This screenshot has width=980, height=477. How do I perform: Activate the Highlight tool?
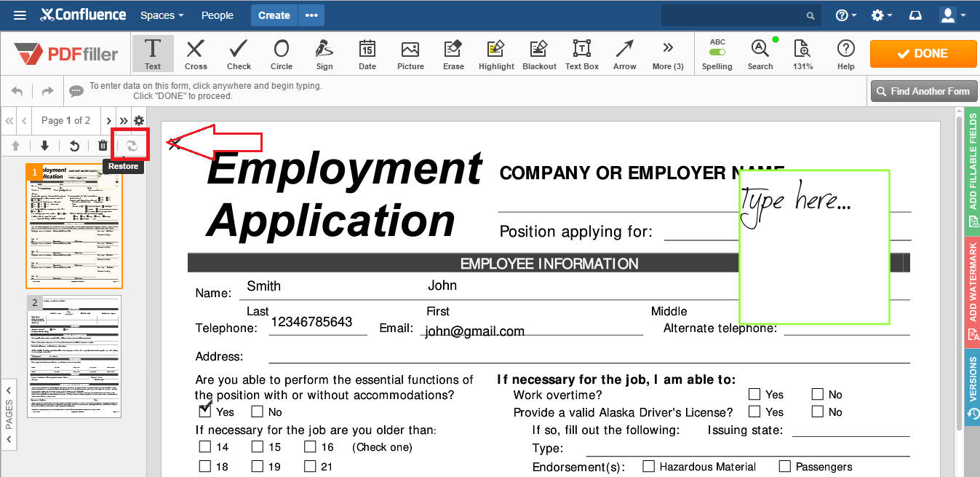[x=496, y=53]
